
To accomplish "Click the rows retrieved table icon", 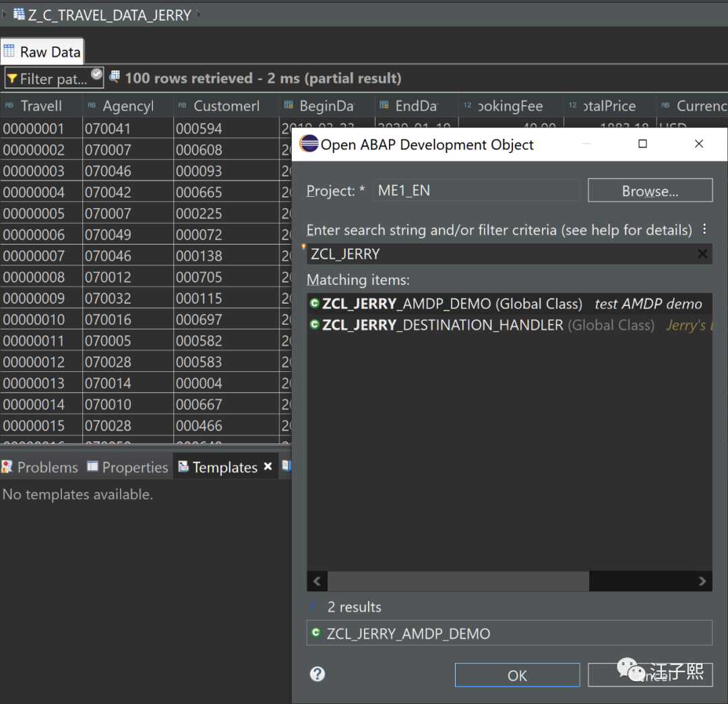I will coord(114,77).
